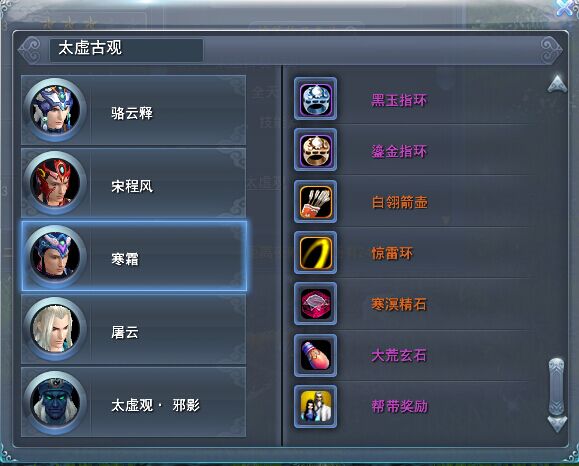
Task: Click the loot list scrollbar handle
Action: pos(556,386)
